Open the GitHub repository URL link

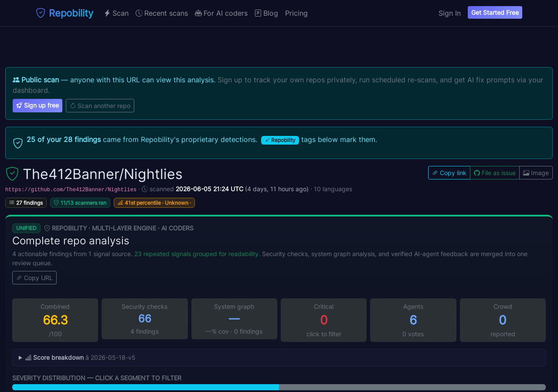click(x=71, y=189)
